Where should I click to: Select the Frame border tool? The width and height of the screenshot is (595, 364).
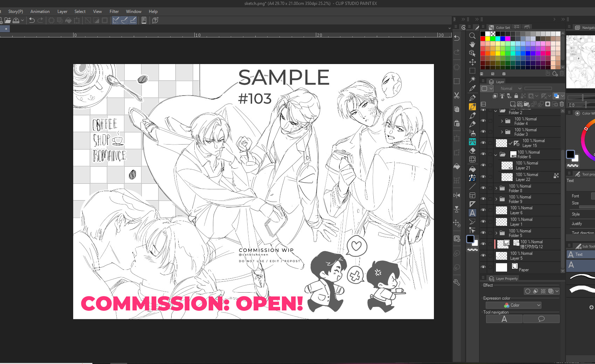tap(472, 195)
